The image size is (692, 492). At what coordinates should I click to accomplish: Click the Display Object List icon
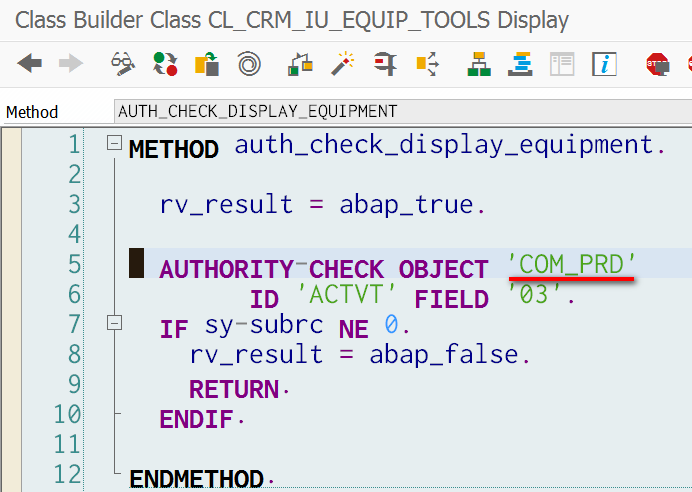pyautogui.click(x=385, y=64)
